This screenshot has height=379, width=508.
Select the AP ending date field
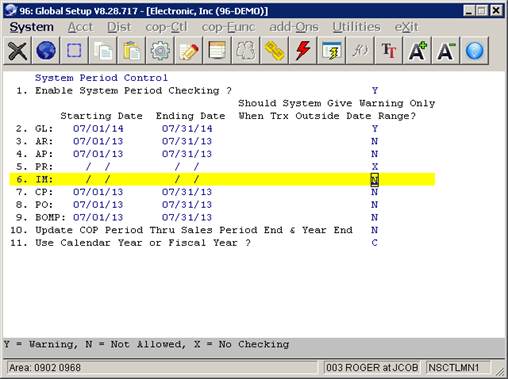click(187, 154)
